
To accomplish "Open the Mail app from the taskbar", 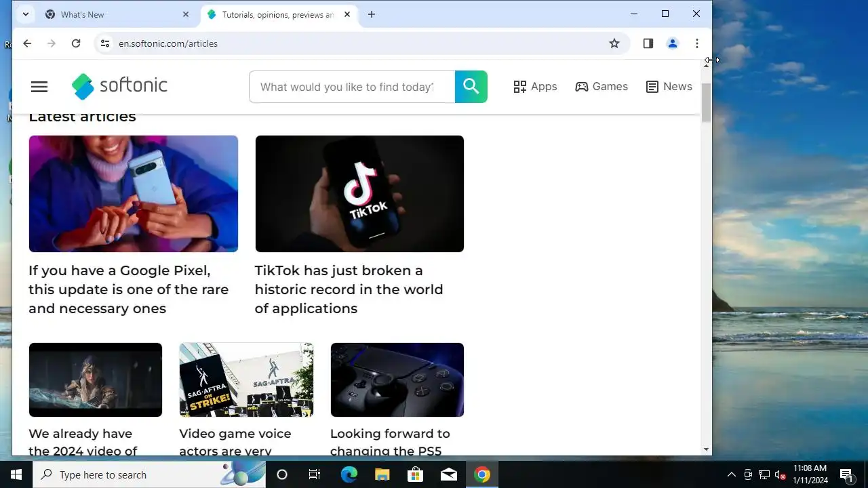I will [448, 474].
